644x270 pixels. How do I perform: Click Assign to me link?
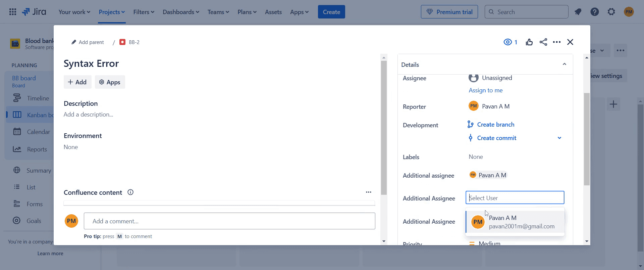click(485, 90)
